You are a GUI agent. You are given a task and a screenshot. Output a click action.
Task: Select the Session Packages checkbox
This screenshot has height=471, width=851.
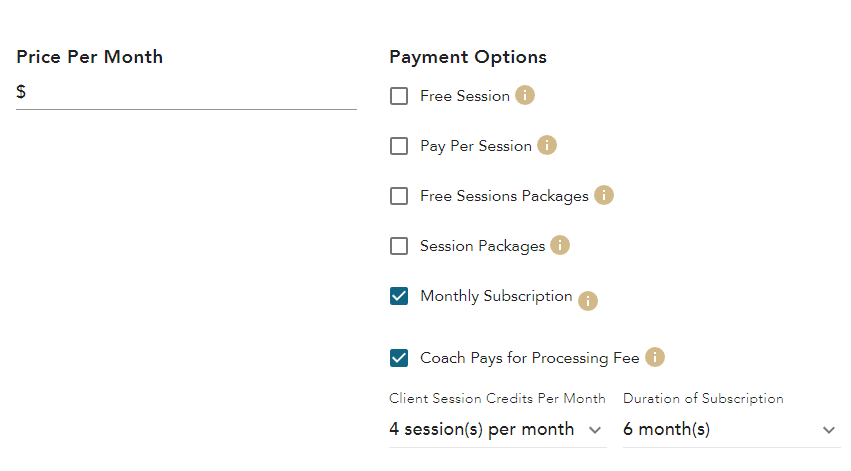[x=399, y=246]
